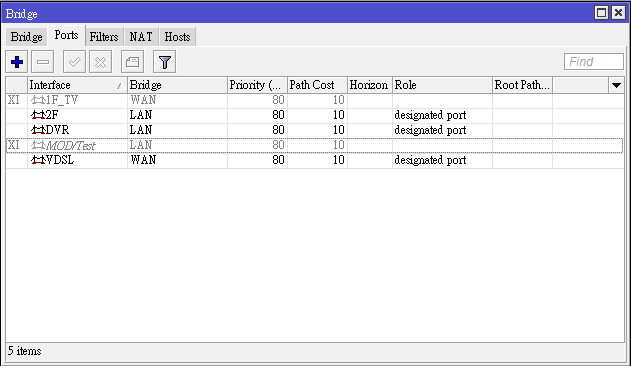This screenshot has width=631, height=368.
Task: Click the port icon beside DVR
Action: pyautogui.click(x=38, y=130)
